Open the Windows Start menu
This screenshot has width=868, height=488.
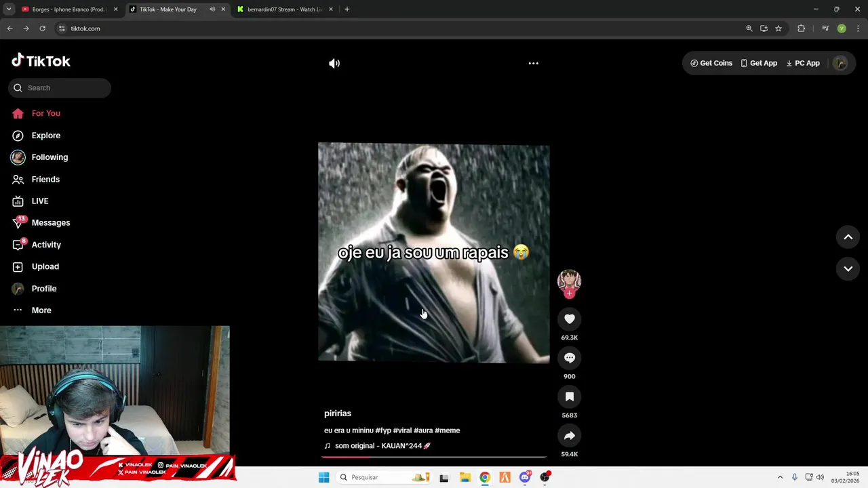pos(323,477)
